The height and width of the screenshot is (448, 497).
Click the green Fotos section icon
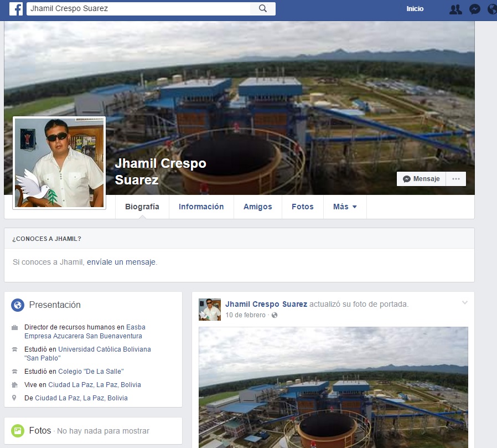[x=18, y=431]
